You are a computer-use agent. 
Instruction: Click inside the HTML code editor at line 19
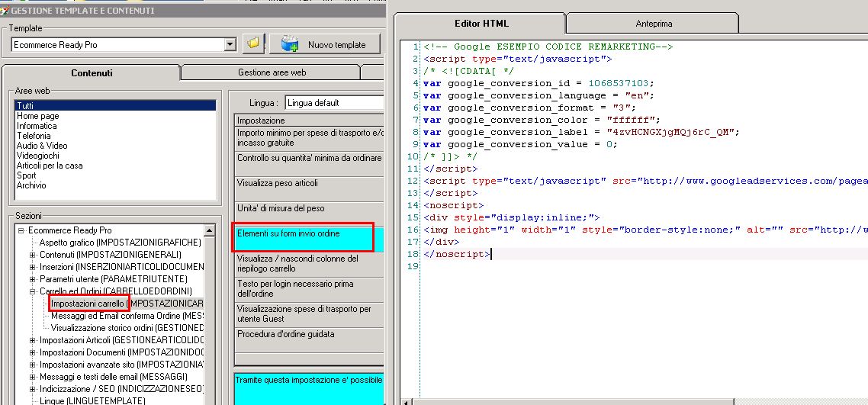point(534,266)
